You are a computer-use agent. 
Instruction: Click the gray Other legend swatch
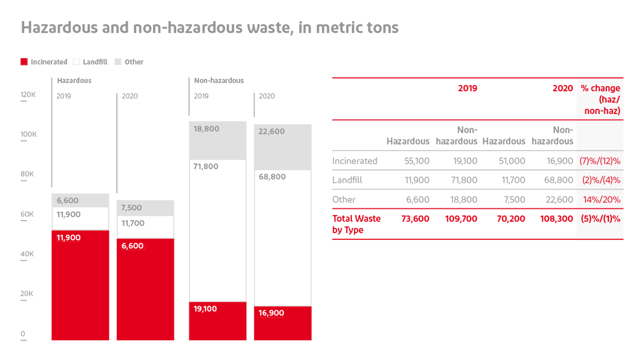click(x=118, y=62)
